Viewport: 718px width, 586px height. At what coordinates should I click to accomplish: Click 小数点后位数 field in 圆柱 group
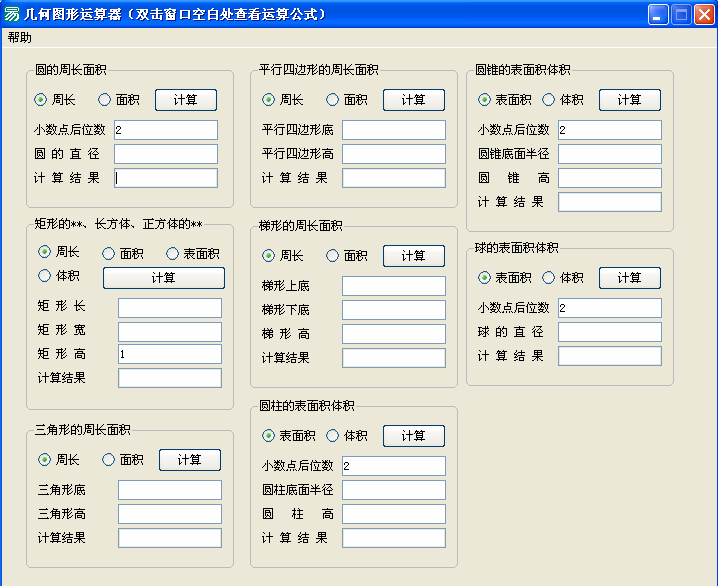pyautogui.click(x=394, y=466)
